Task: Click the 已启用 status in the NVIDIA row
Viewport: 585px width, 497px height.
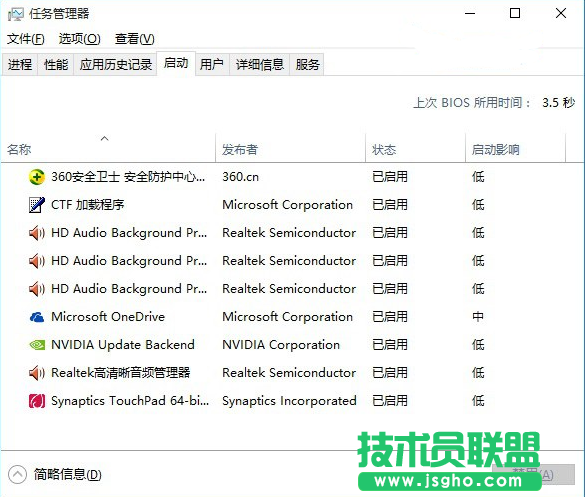Action: [390, 345]
